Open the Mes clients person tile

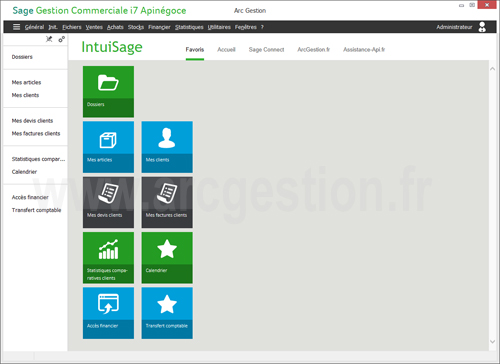[x=167, y=147]
